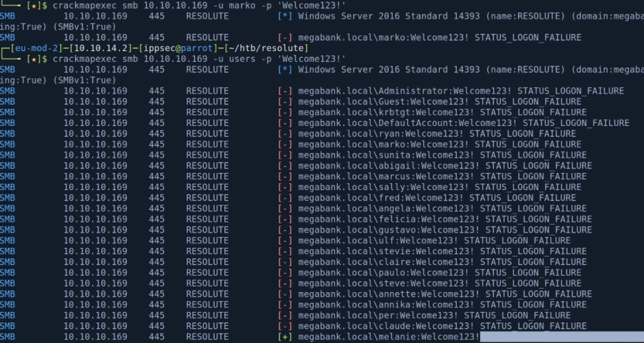Click the text megabank.local\krbtgt:Welcome123!

(386, 112)
